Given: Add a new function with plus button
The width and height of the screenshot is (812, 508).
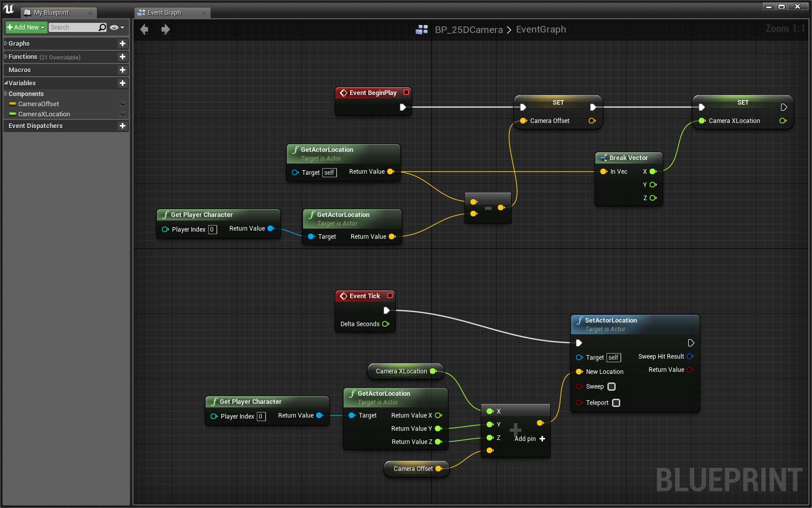Looking at the screenshot, I should point(122,57).
